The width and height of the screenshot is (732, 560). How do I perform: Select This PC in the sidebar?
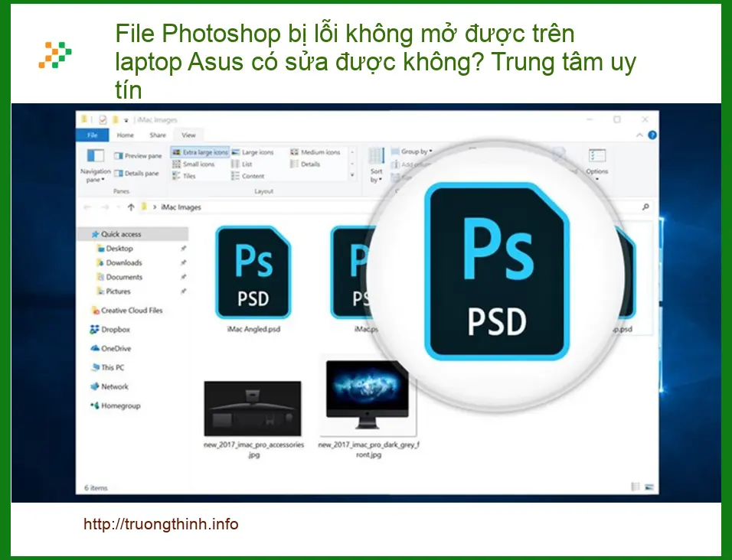point(107,367)
